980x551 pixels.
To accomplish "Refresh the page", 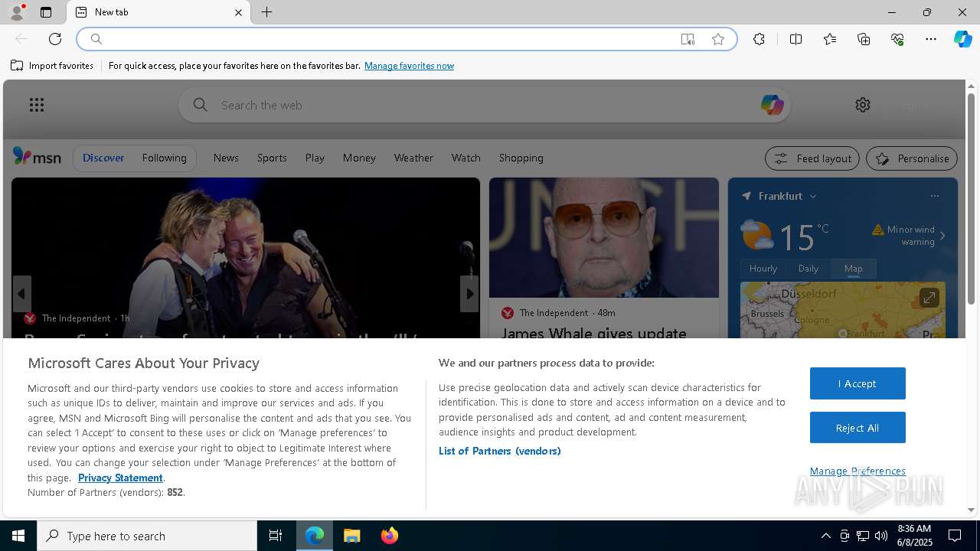I will [55, 39].
